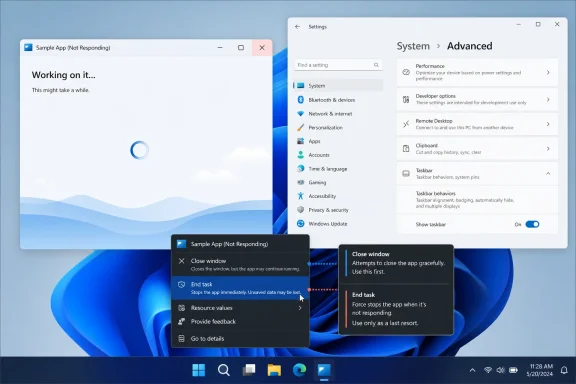Image resolution: width=576 pixels, height=384 pixels.
Task: Open the Performance settings chevron
Action: [x=548, y=72]
